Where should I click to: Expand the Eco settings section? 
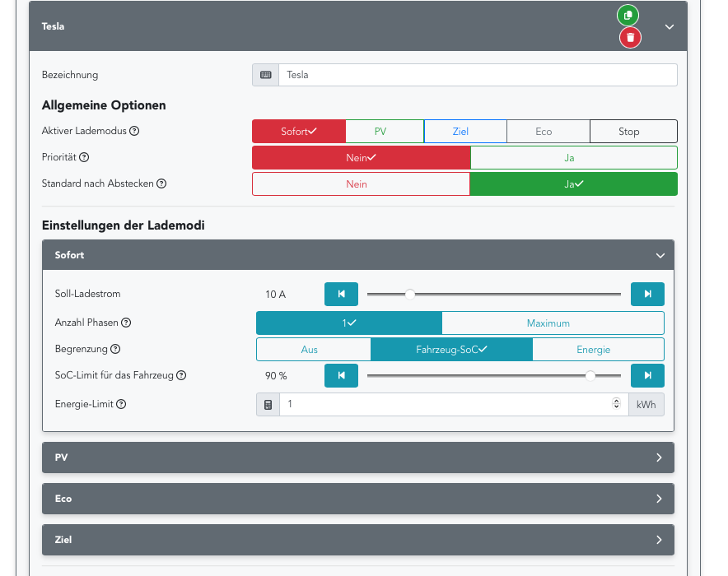click(357, 499)
